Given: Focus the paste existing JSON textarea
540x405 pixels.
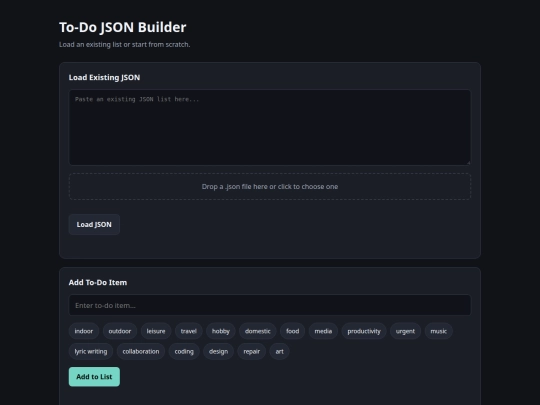Looking at the screenshot, I should [270, 127].
